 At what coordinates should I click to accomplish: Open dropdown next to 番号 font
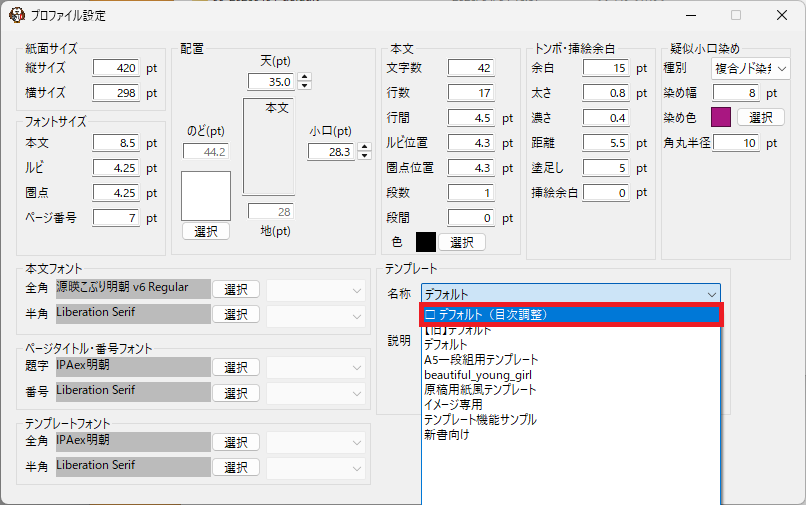[316, 394]
